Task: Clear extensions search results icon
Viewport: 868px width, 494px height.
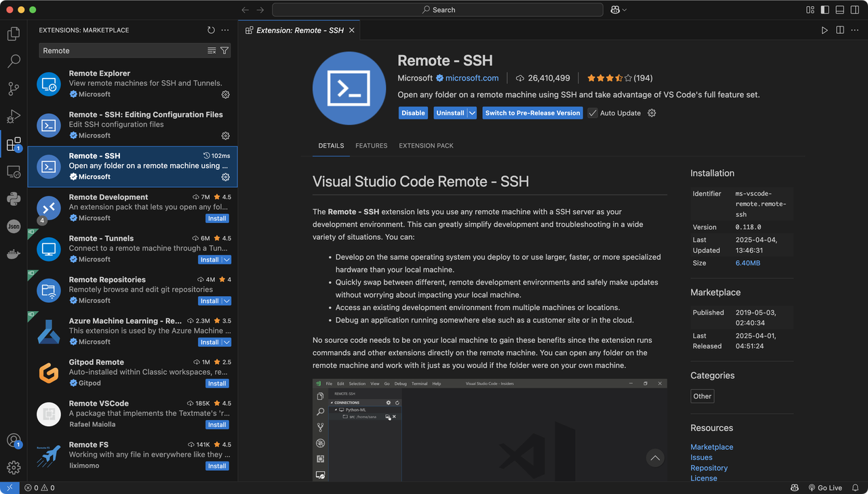Action: point(212,51)
